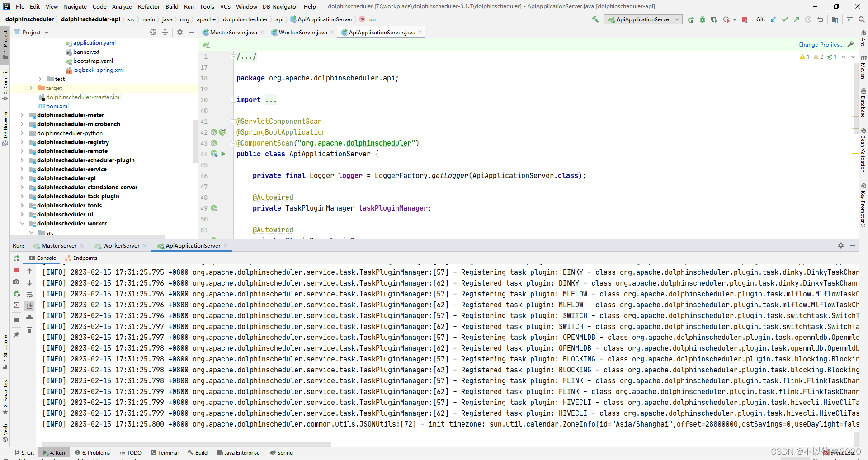Screen dimensions: 868x460
Task: Click Git push green arrow
Action: [x=797, y=19]
